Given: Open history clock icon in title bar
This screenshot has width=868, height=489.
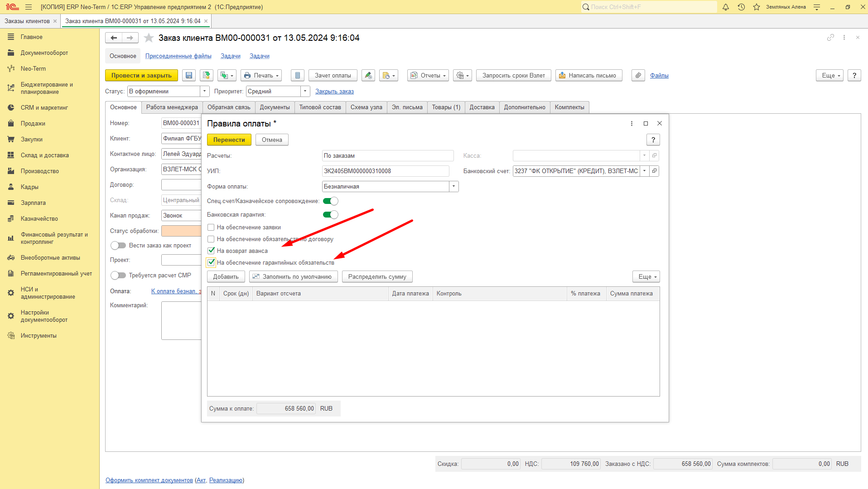Looking at the screenshot, I should (741, 7).
